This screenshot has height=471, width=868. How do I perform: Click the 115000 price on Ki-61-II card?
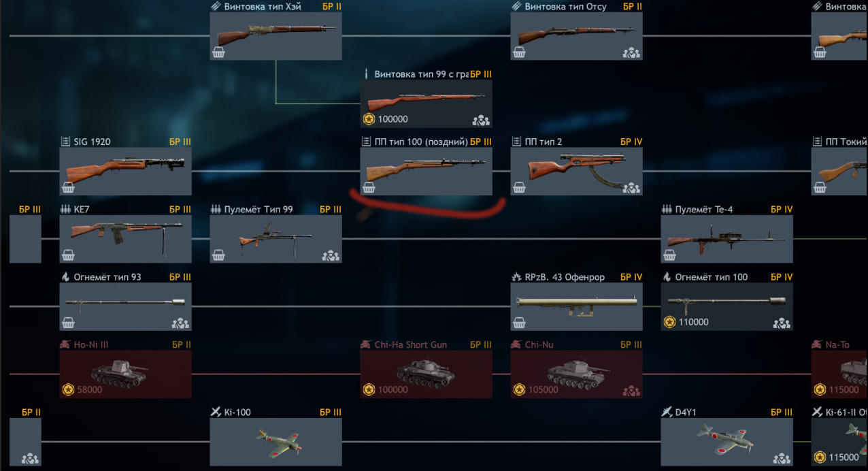(844, 457)
